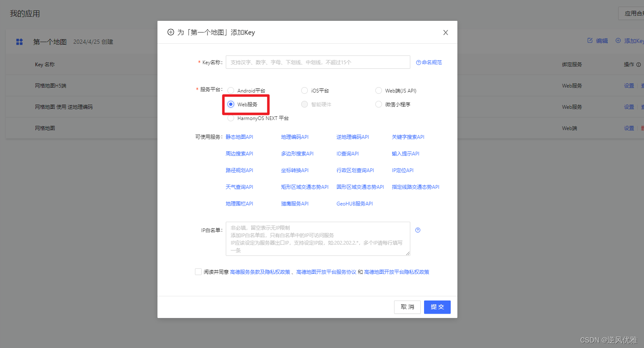The width and height of the screenshot is (644, 348).
Task: Select the 微信小程序 platform option
Action: [378, 104]
